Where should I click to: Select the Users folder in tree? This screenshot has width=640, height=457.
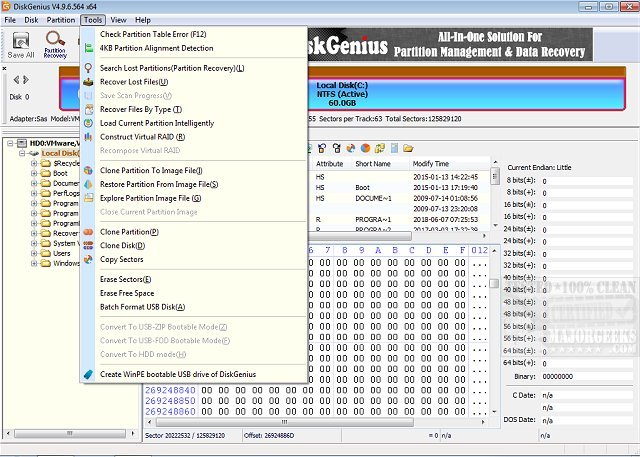[x=61, y=253]
